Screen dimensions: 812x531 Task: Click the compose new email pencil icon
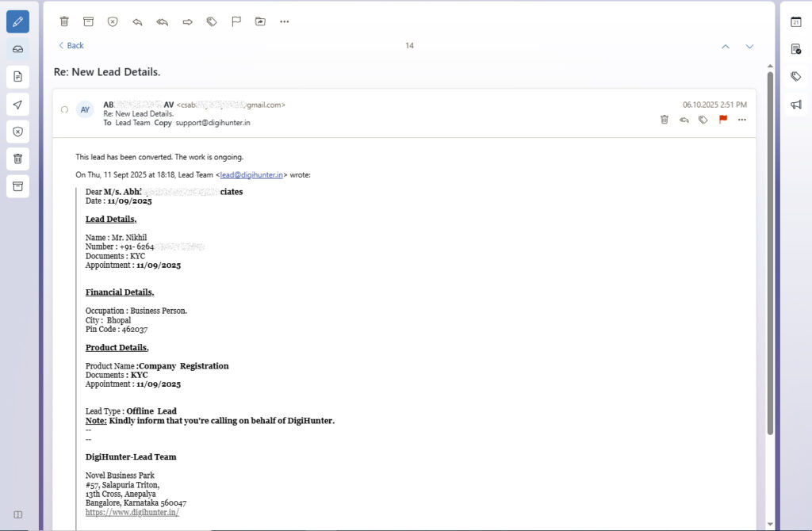point(17,21)
